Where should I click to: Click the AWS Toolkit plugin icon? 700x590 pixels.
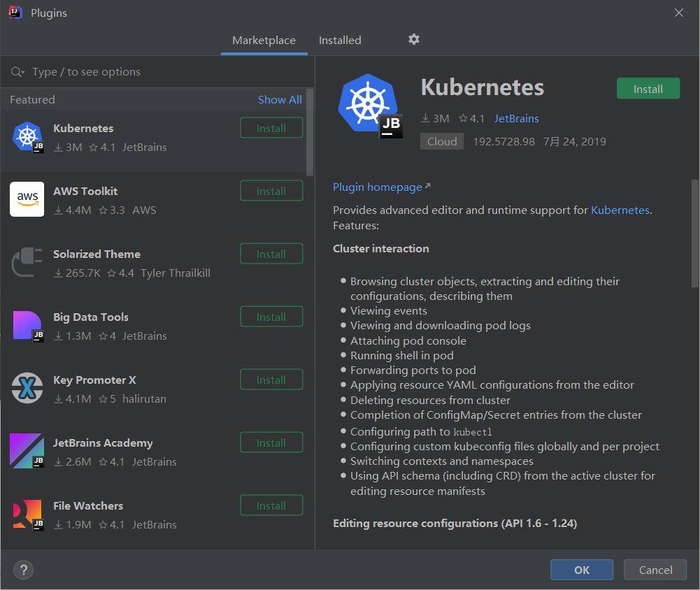[27, 199]
